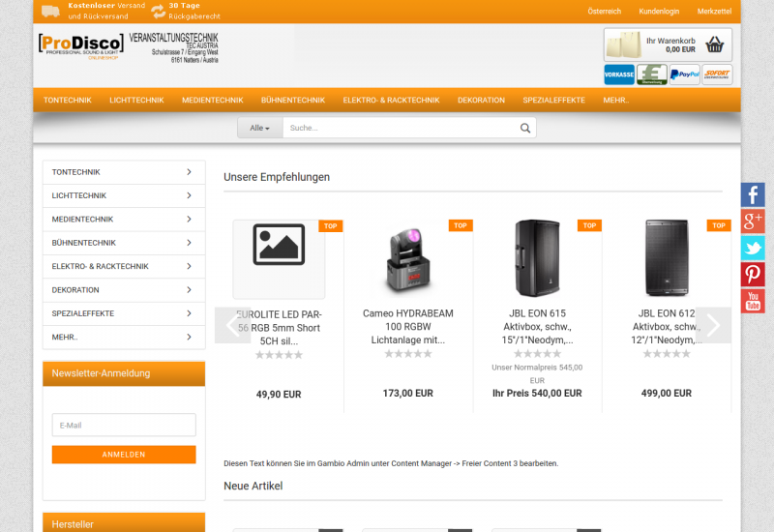The image size is (774, 532).
Task: Click the ProDisco shop logo
Action: (x=81, y=45)
